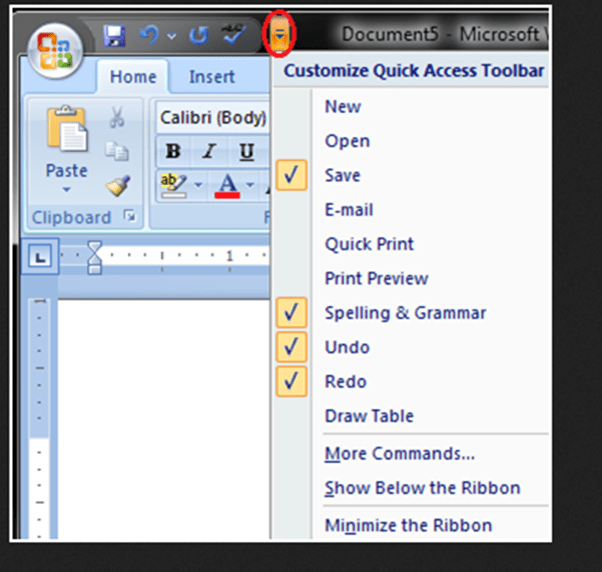Enable Draw Table in the menu
Screen dimensions: 602x572
(411, 416)
